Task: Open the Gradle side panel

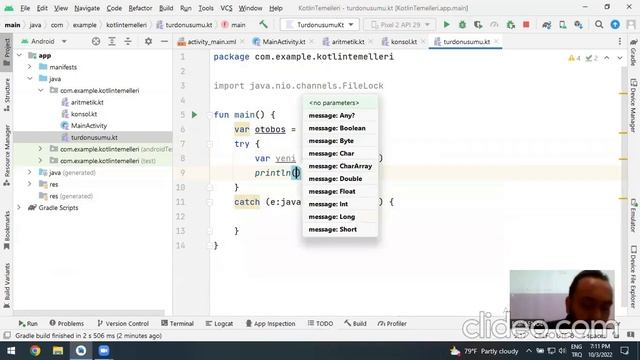Action: coord(633,53)
